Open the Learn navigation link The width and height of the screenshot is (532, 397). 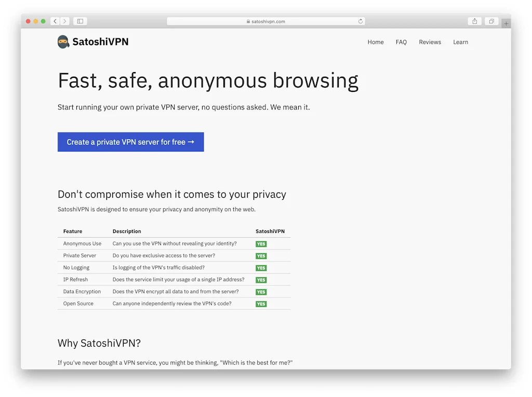tap(460, 42)
